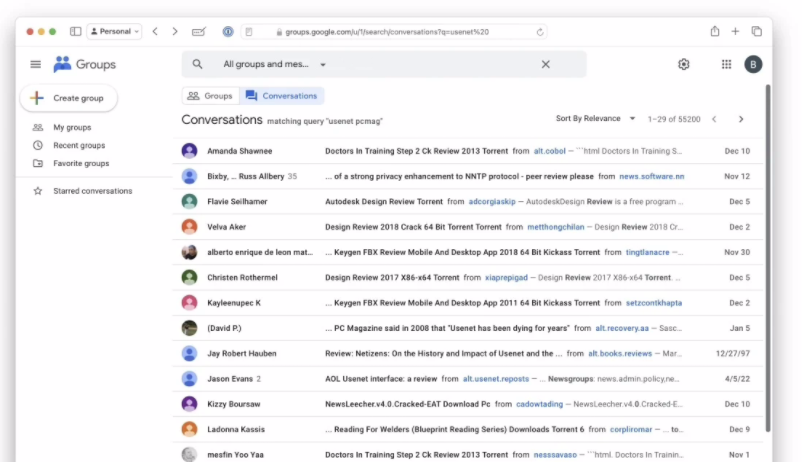802x472 pixels.
Task: Show the tab overview icon
Action: 756,32
